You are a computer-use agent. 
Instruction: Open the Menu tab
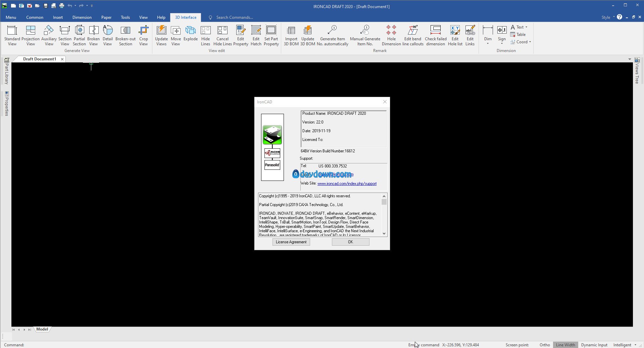[11, 17]
